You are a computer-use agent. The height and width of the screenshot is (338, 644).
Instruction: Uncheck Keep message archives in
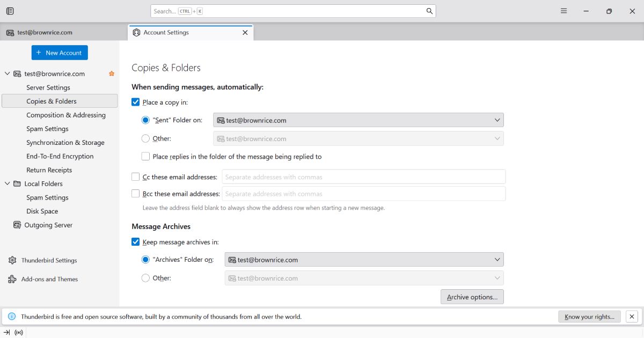pyautogui.click(x=135, y=242)
